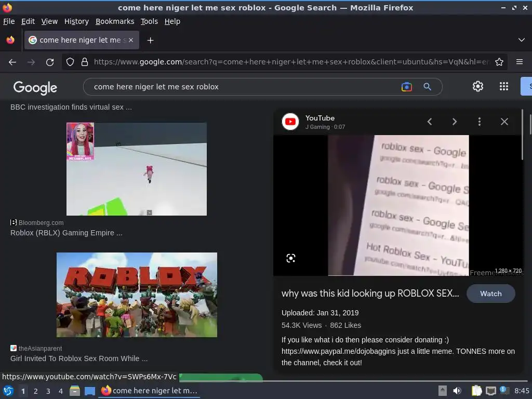The height and width of the screenshot is (399, 532).
Task: Open the Firefox hamburger application menu
Action: (520, 62)
